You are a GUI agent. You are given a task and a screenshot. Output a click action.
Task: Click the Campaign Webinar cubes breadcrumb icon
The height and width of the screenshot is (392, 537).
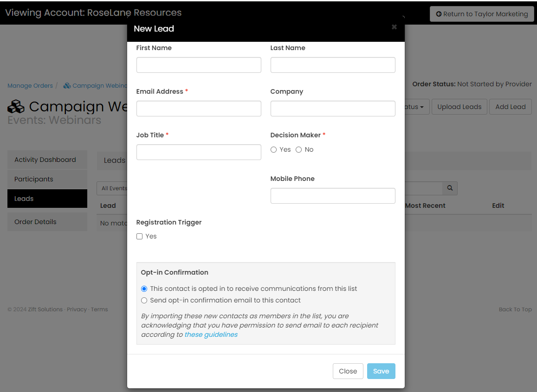coord(67,85)
